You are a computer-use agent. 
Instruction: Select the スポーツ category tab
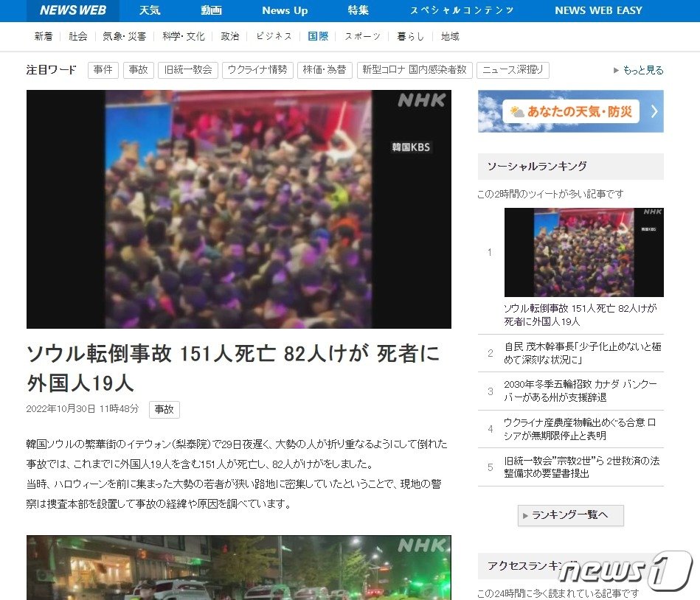(361, 35)
